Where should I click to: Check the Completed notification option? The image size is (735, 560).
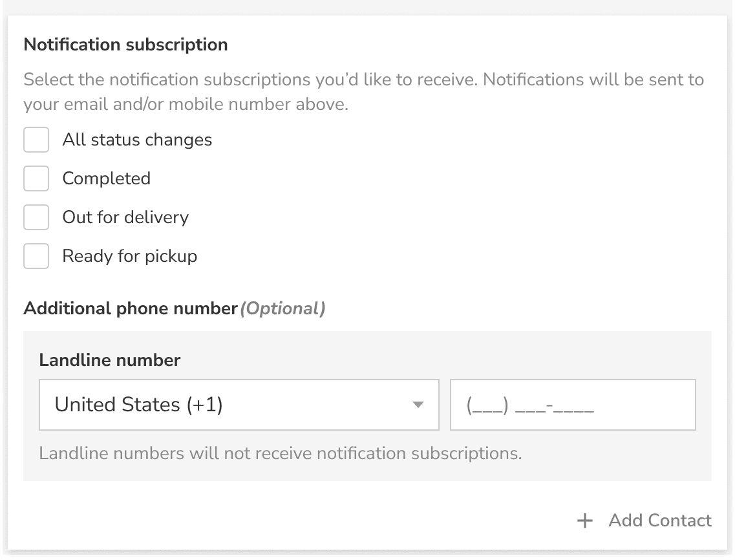(36, 178)
